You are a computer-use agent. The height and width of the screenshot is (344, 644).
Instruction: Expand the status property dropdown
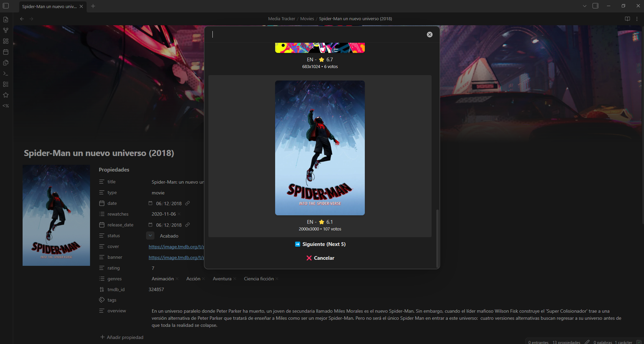[150, 236]
